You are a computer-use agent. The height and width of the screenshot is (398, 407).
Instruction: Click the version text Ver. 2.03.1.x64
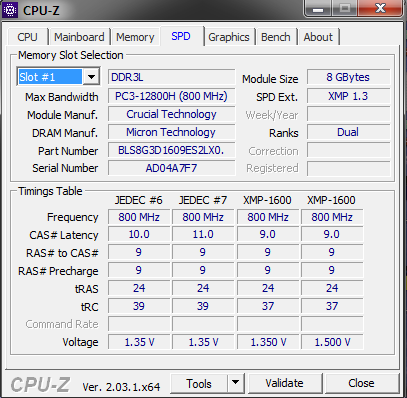click(x=121, y=387)
